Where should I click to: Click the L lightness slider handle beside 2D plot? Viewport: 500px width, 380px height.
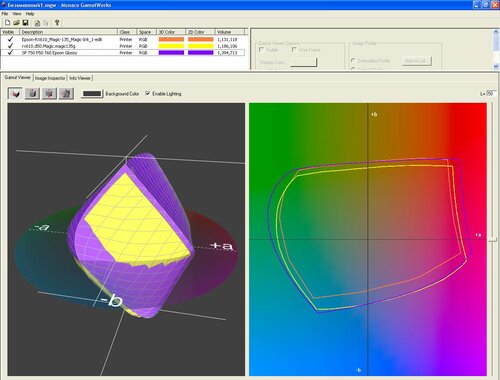point(493,239)
